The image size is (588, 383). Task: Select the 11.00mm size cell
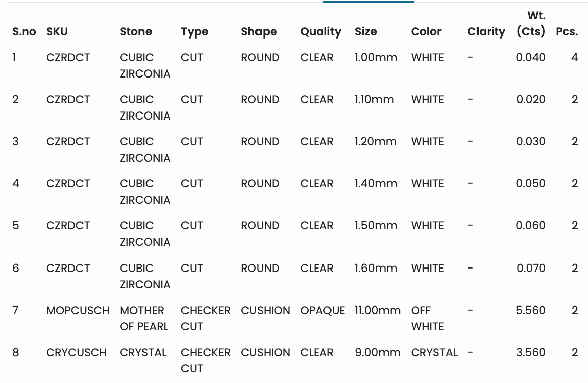coord(378,310)
